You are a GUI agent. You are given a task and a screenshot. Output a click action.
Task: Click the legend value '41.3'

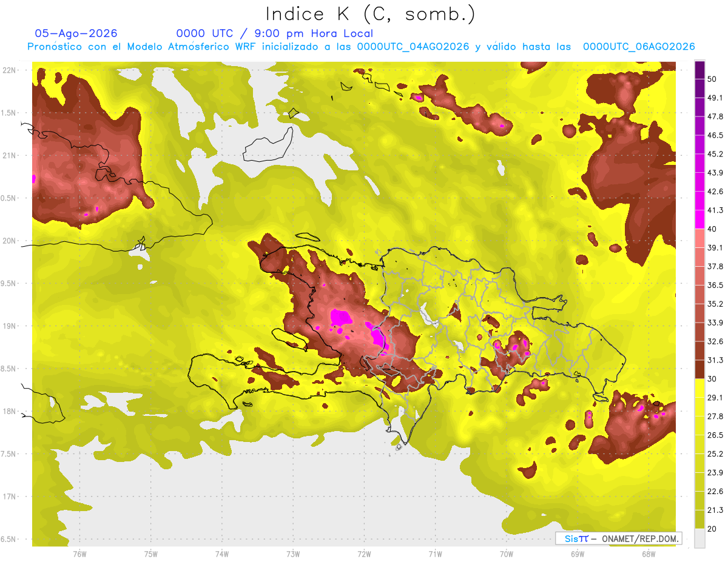pos(715,210)
